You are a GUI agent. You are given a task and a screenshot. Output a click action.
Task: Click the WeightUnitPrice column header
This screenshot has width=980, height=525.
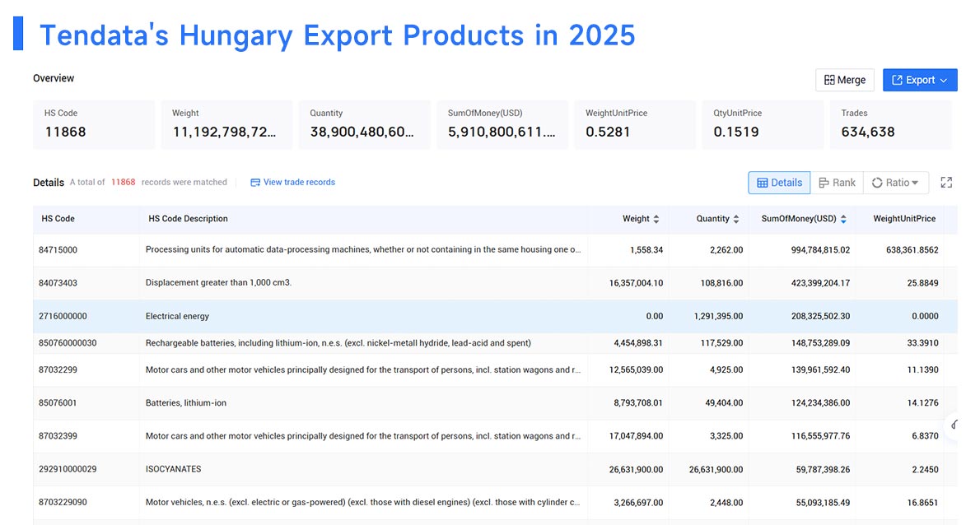(x=903, y=219)
